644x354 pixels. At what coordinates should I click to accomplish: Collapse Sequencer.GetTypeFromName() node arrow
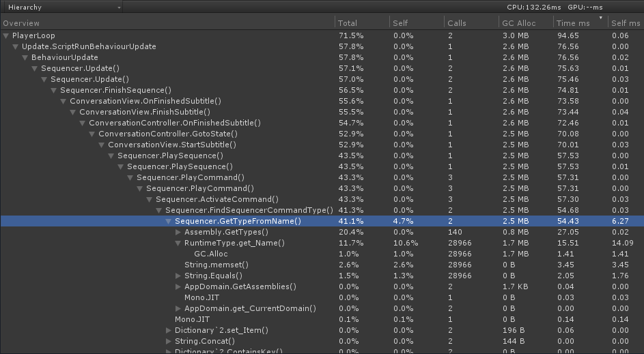pyautogui.click(x=169, y=221)
